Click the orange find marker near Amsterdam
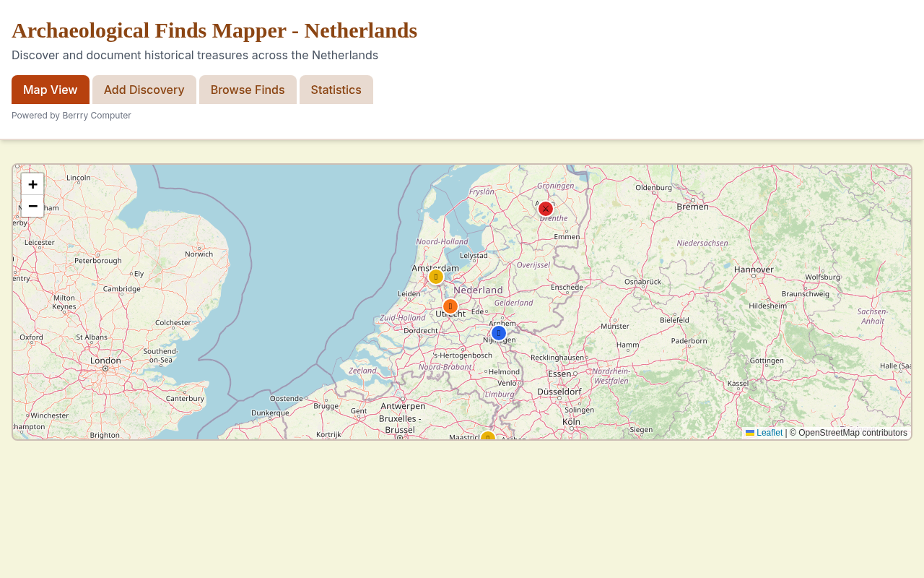924x578 pixels. 435,276
